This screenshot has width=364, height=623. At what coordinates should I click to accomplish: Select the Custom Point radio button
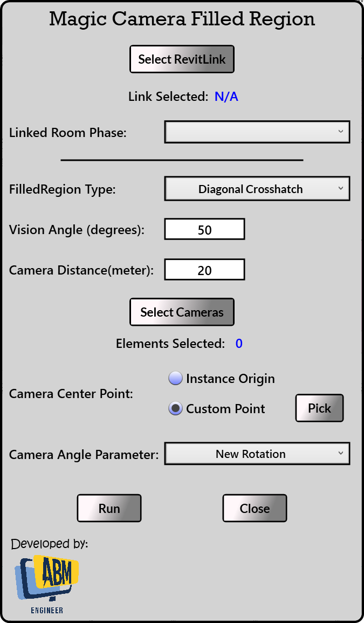tap(176, 409)
